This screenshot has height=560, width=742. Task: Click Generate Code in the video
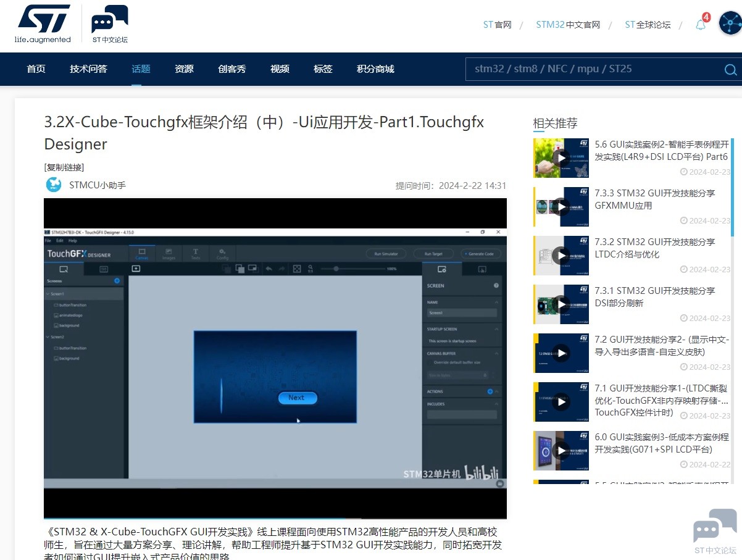[481, 254]
